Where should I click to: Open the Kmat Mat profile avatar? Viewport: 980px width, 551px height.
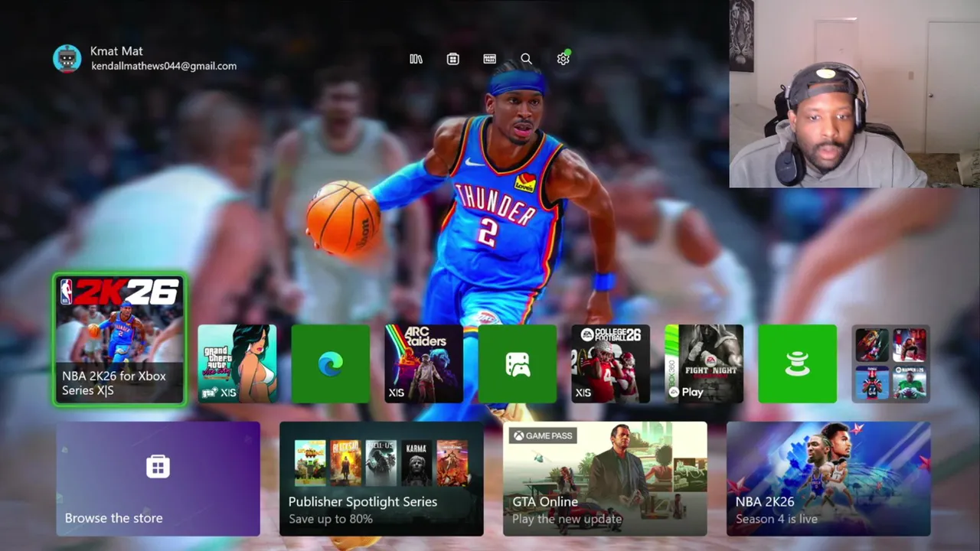coord(67,58)
